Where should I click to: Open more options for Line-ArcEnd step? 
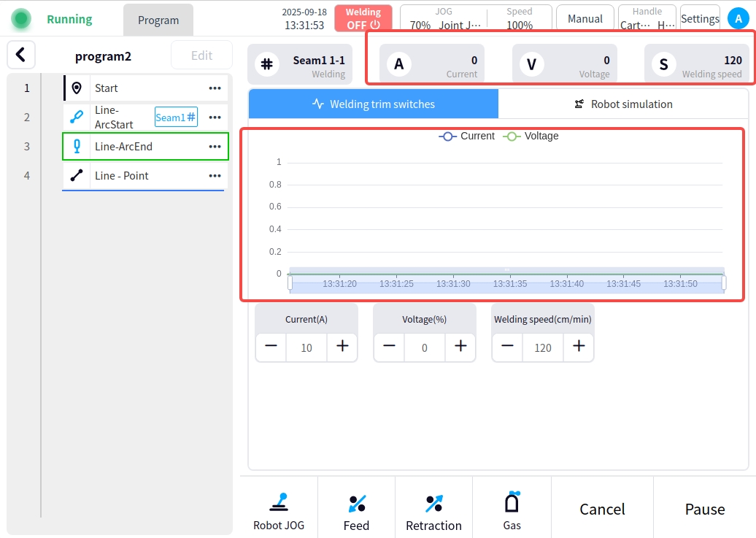tap(215, 147)
